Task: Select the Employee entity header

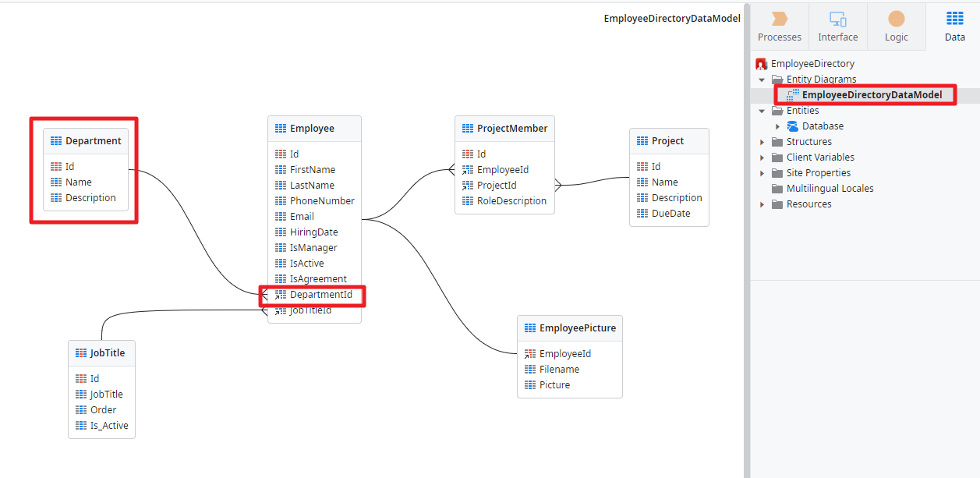Action: point(314,129)
